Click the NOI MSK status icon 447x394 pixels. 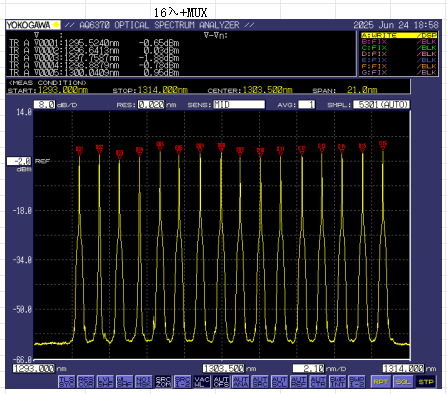point(144,382)
